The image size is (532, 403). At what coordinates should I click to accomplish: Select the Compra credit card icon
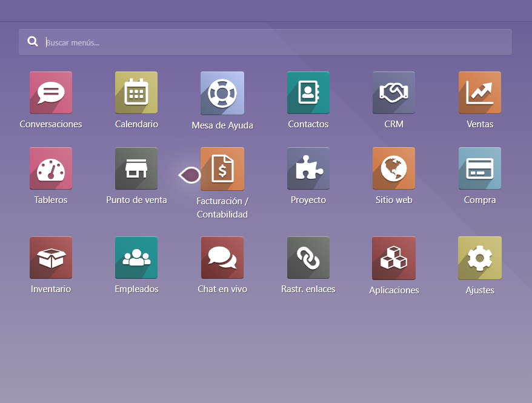[480, 168]
